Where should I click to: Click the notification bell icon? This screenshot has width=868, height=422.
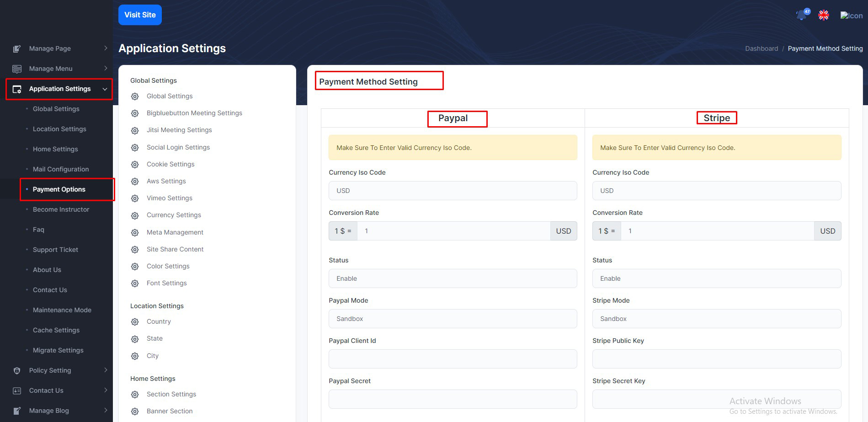pyautogui.click(x=801, y=15)
